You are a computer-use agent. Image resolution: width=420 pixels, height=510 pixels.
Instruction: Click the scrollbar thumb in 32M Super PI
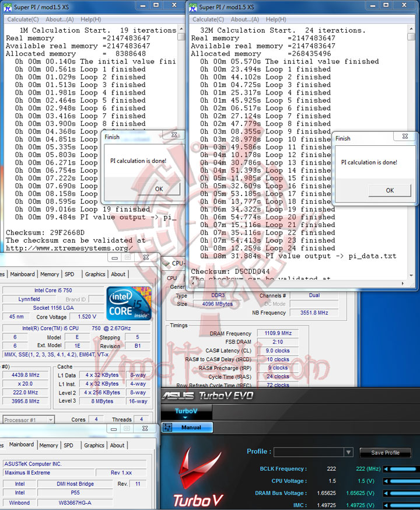coord(411,36)
